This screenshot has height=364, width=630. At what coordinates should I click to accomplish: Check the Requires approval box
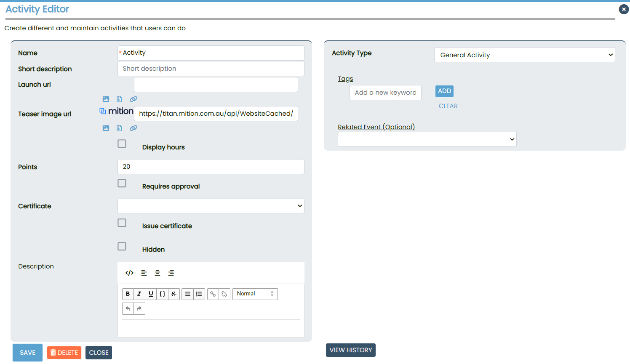122,183
